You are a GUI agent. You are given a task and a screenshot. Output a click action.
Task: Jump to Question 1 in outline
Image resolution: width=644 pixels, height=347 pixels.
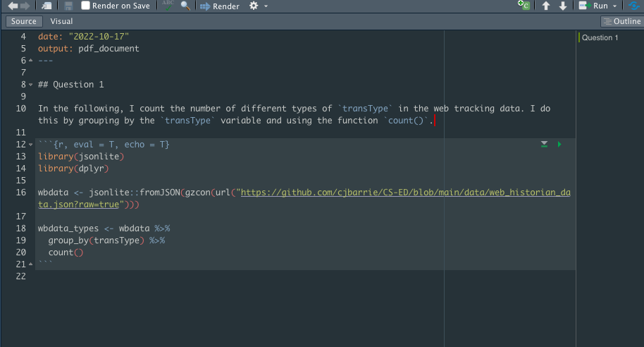click(x=600, y=37)
